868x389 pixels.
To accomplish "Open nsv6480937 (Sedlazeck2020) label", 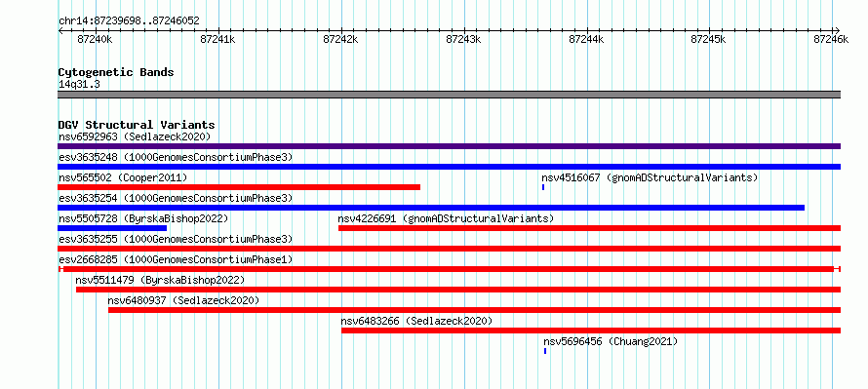I will 183,300.
